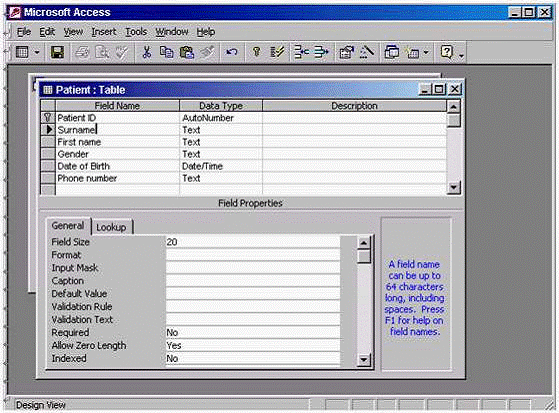Expand the New Object dropdown arrow

click(426, 53)
